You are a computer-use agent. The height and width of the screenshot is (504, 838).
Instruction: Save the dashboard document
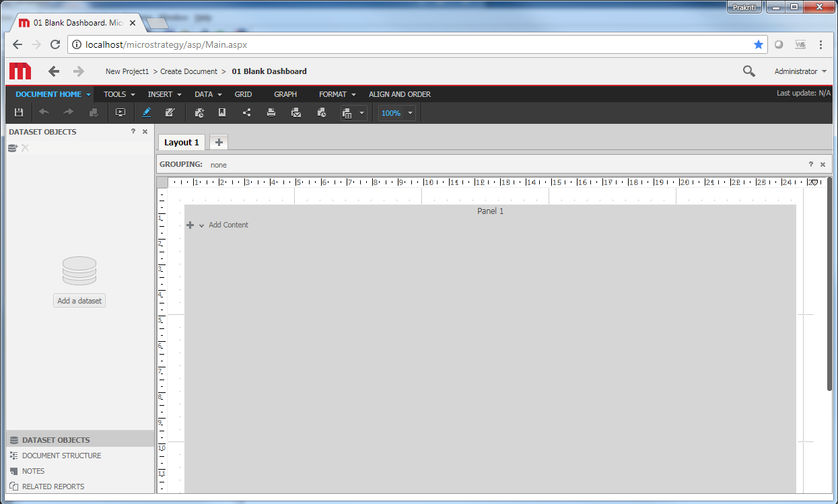tap(18, 112)
